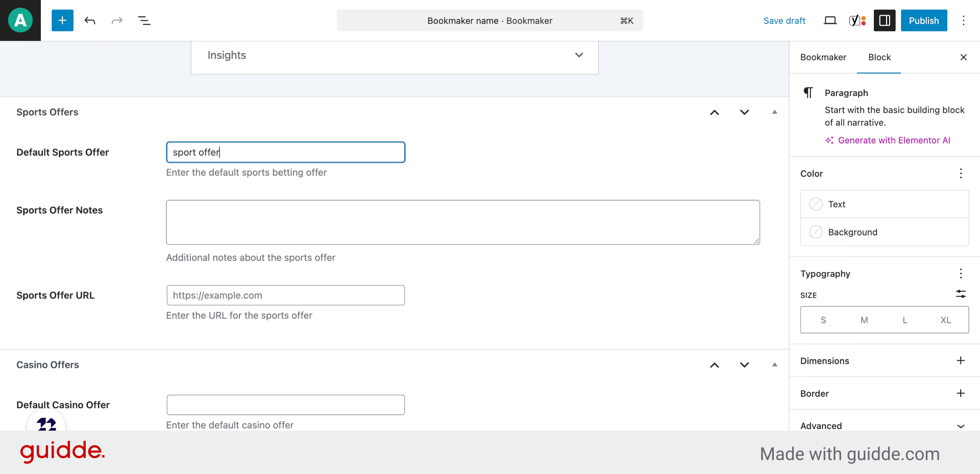Open the device preview icon
The image size is (980, 474).
(x=830, y=20)
